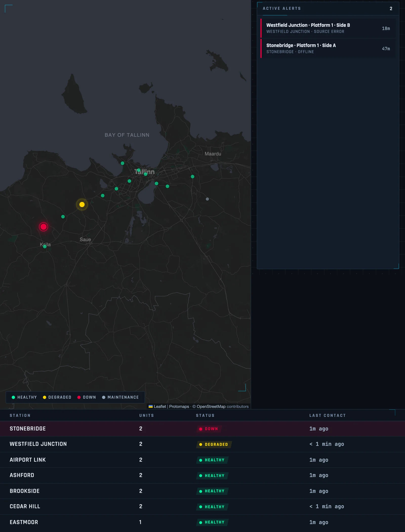The height and width of the screenshot is (532, 405).
Task: Click the yellow degraded station marker on map
Action: (82, 204)
